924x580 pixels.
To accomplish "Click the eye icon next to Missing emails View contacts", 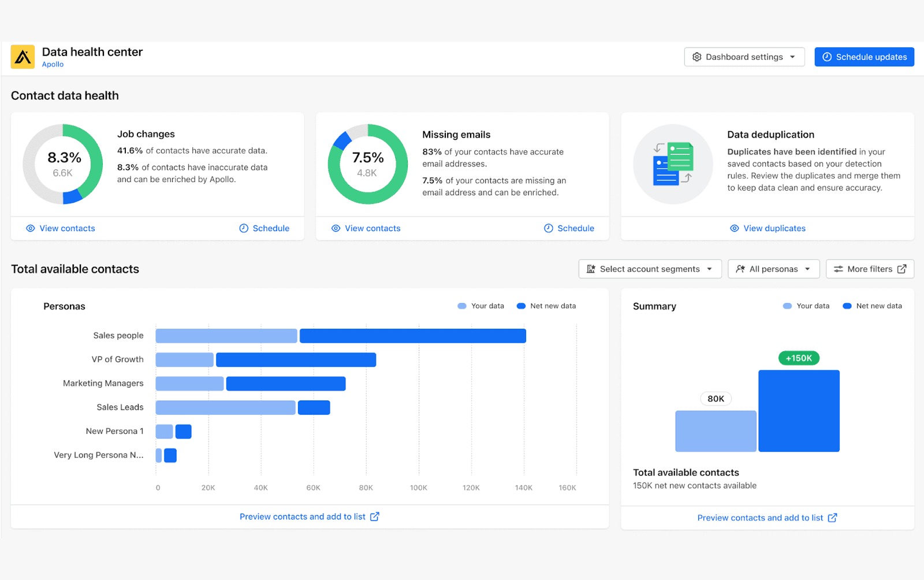I will click(x=336, y=228).
